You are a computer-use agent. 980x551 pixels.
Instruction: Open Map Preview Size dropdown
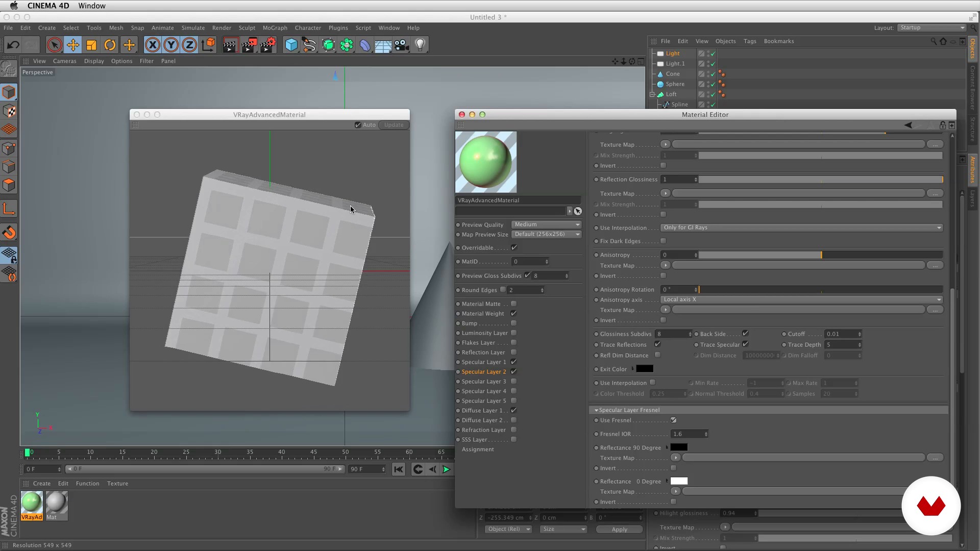click(x=547, y=234)
